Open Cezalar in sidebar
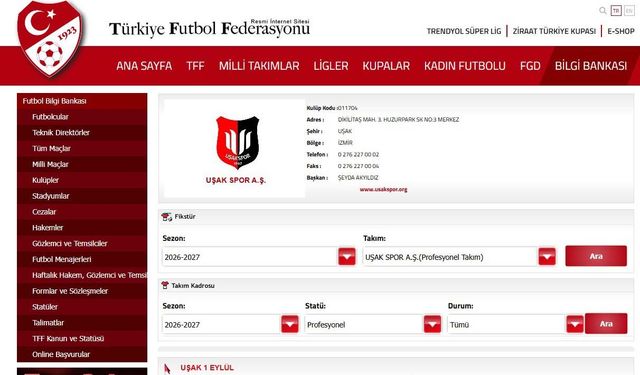The width and height of the screenshot is (640, 375). click(82, 212)
